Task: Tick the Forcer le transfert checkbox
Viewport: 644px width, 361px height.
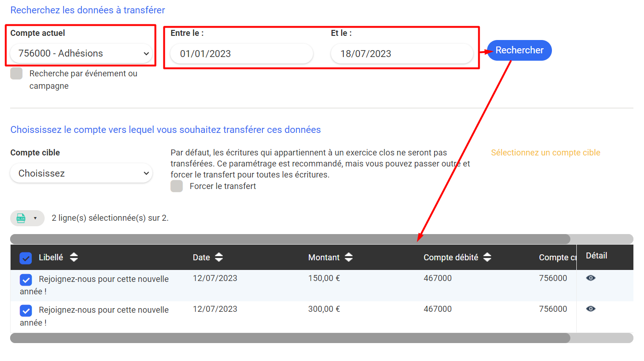Action: 177,186
